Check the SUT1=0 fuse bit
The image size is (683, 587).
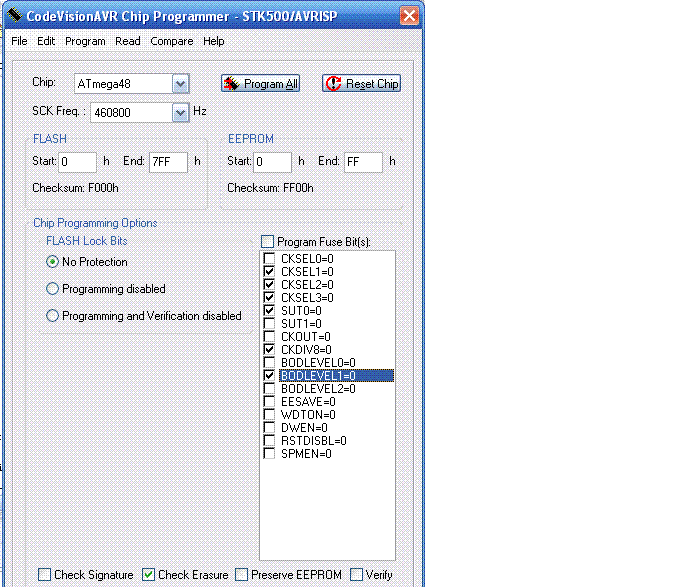(x=269, y=324)
